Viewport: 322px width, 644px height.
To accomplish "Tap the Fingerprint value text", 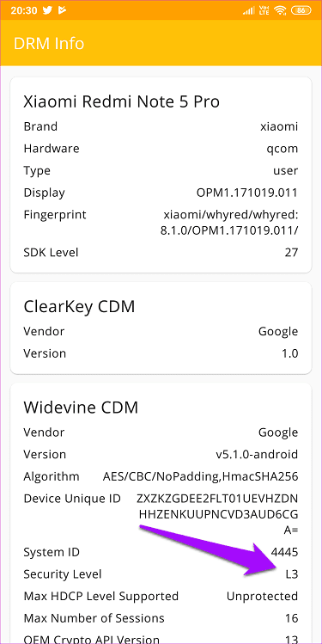I will coord(230,223).
